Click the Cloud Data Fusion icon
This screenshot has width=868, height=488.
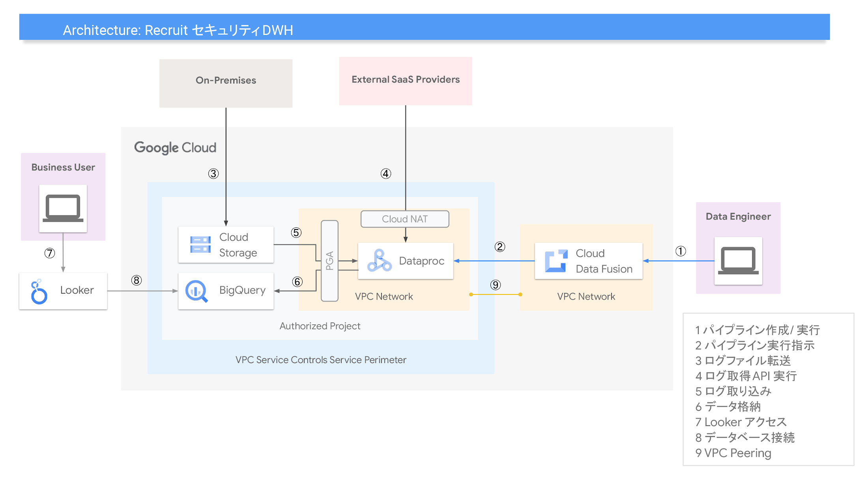click(556, 261)
